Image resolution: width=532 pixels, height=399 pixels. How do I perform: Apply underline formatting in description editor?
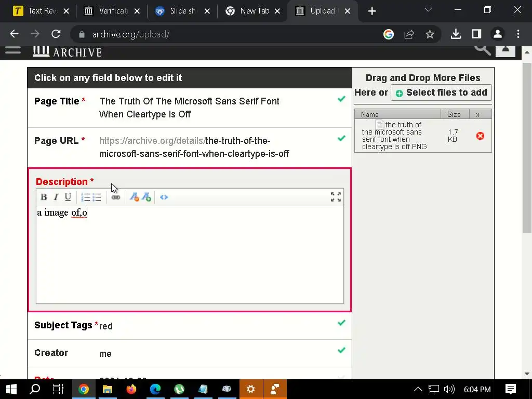click(68, 197)
